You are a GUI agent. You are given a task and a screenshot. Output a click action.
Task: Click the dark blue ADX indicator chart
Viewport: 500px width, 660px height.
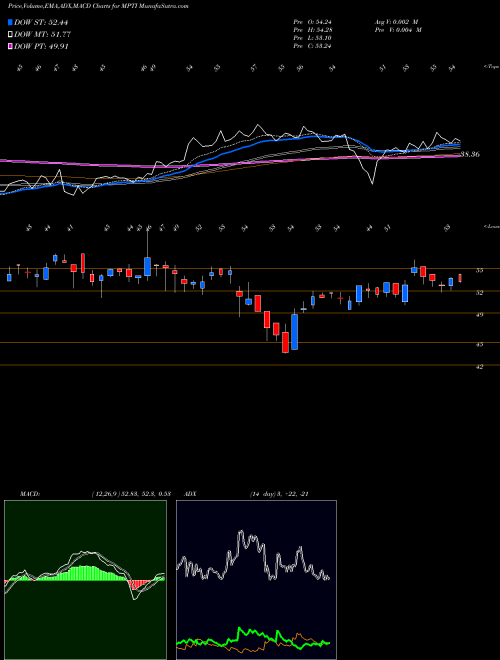tap(256, 580)
